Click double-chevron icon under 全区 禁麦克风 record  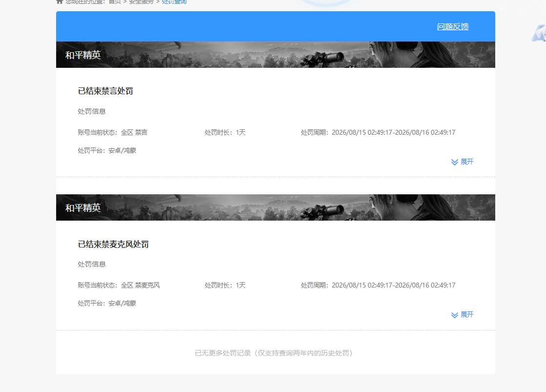(454, 315)
